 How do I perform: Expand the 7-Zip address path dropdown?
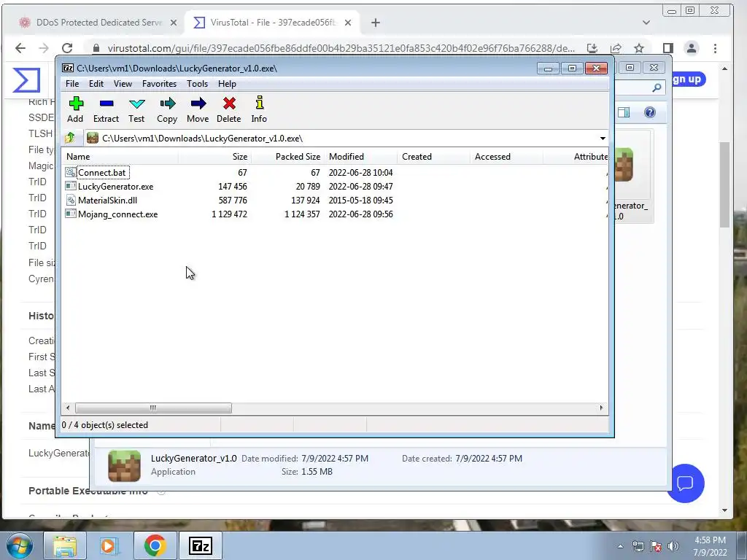click(603, 139)
